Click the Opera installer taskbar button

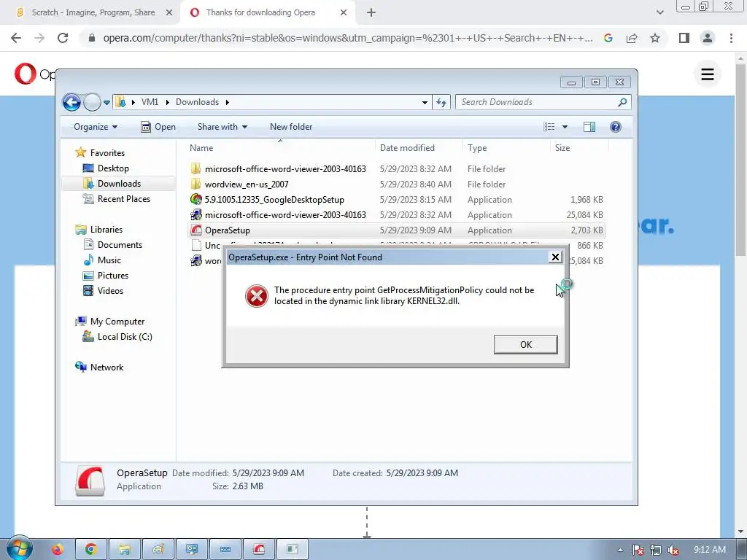(259, 550)
